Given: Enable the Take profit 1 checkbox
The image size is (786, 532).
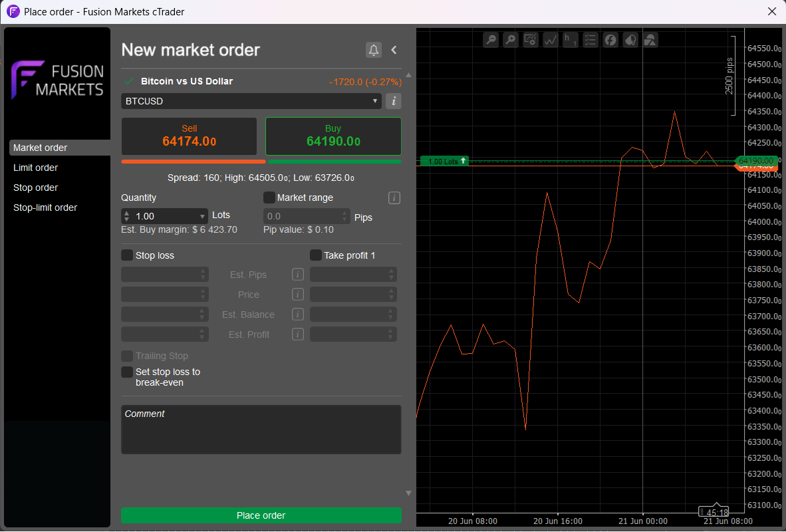Looking at the screenshot, I should click(x=316, y=255).
